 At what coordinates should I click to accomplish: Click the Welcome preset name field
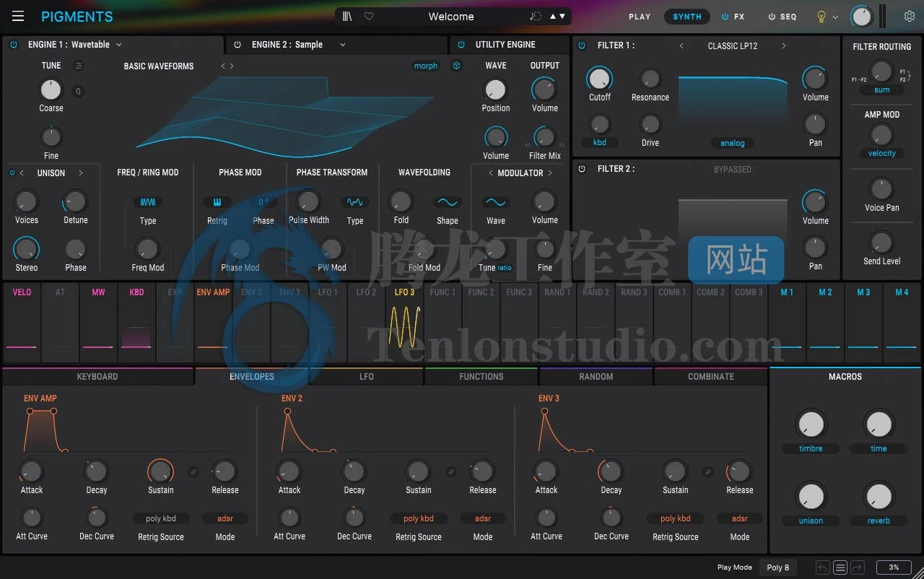pyautogui.click(x=450, y=16)
